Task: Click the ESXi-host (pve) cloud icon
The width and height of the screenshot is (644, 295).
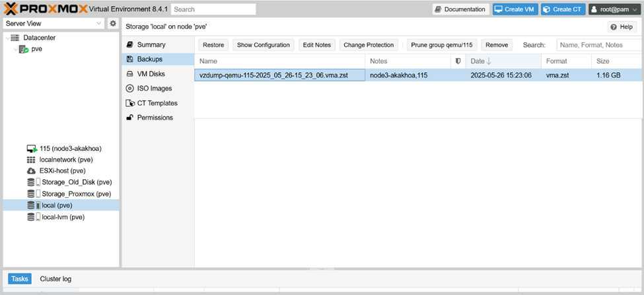Action: (x=31, y=171)
